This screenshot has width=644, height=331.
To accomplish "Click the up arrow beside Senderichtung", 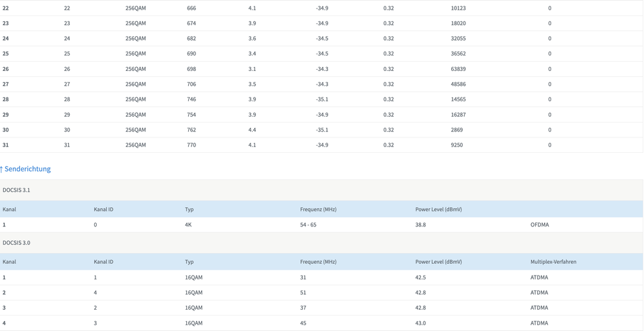I will pos(2,169).
